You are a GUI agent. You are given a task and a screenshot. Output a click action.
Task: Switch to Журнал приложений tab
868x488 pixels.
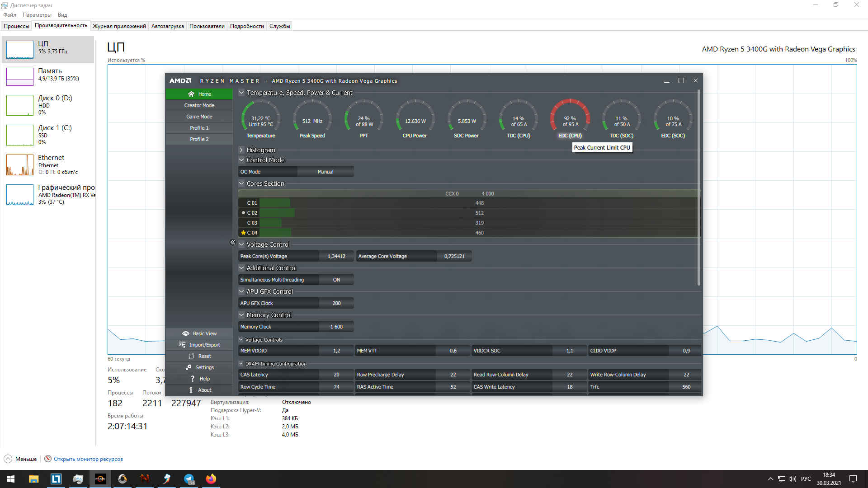[x=119, y=26]
